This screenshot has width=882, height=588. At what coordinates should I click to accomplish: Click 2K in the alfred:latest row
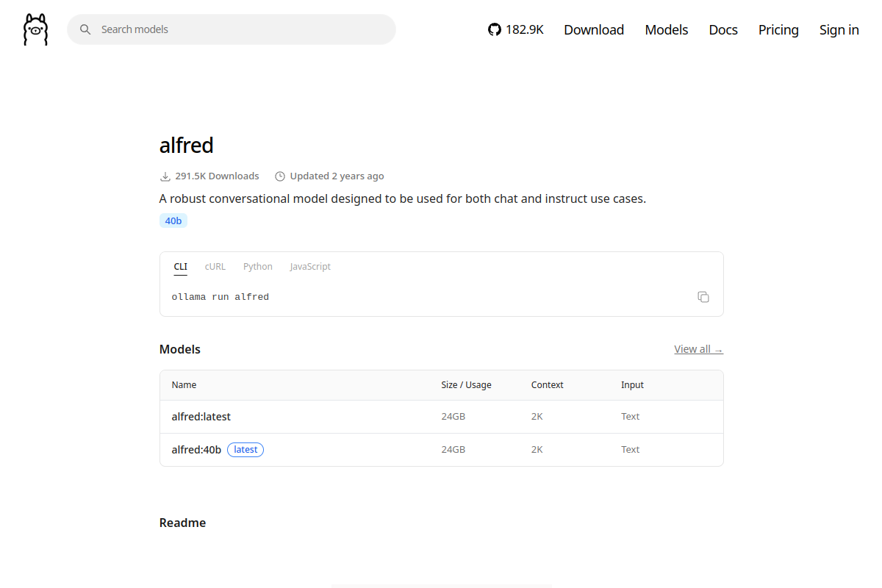pos(537,417)
